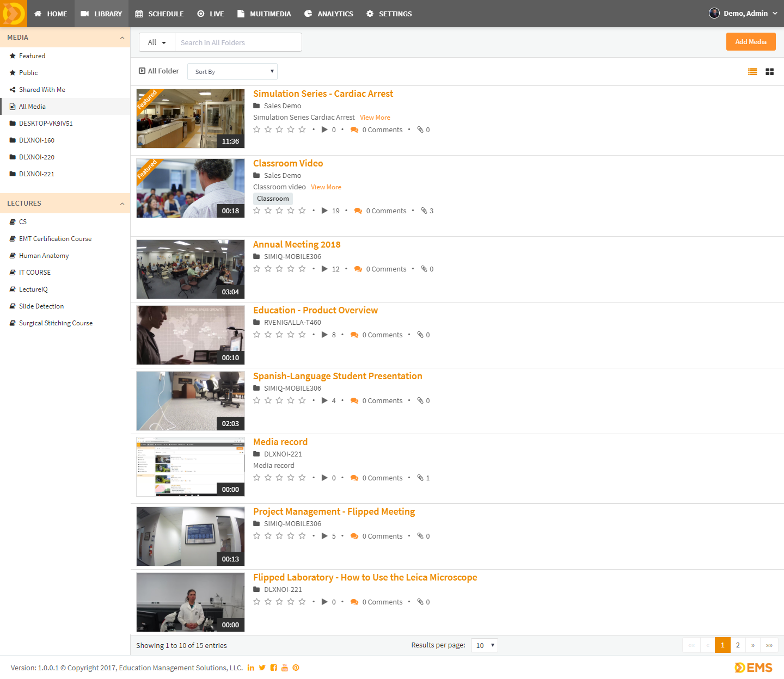The image size is (784, 679).
Task: Switch to list view layout icon
Action: [752, 72]
